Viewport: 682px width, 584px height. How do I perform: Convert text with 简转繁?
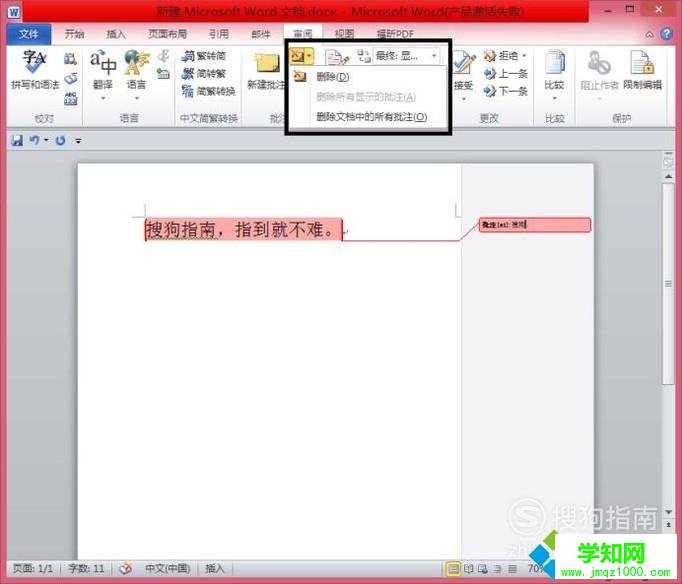(204, 73)
